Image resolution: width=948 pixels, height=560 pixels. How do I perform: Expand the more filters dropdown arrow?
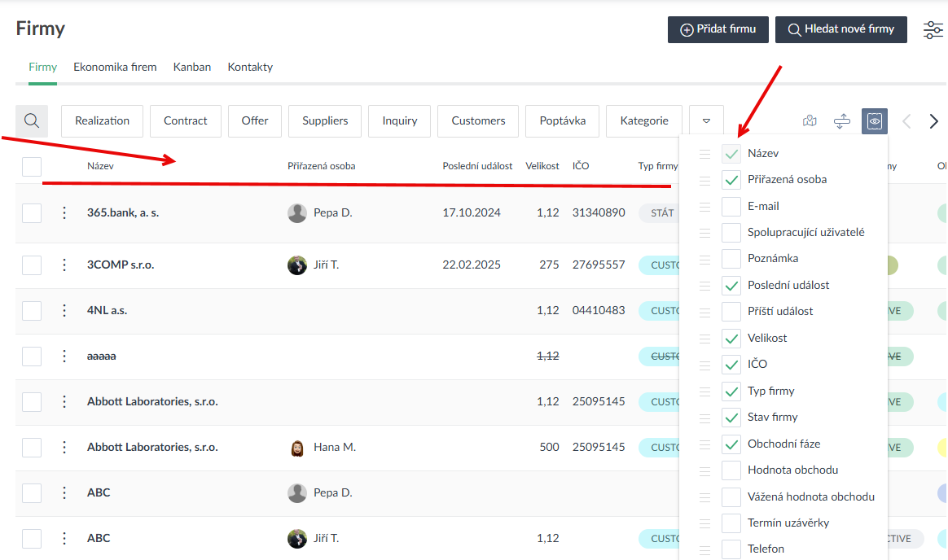(x=706, y=121)
